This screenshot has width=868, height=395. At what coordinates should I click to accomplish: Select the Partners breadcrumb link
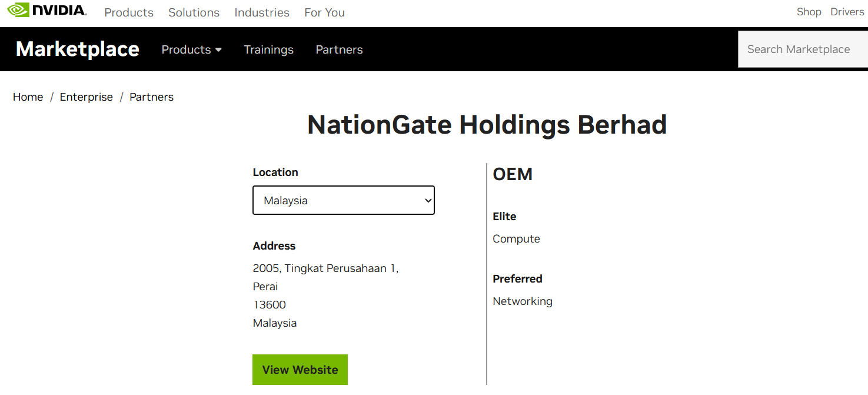coord(152,97)
